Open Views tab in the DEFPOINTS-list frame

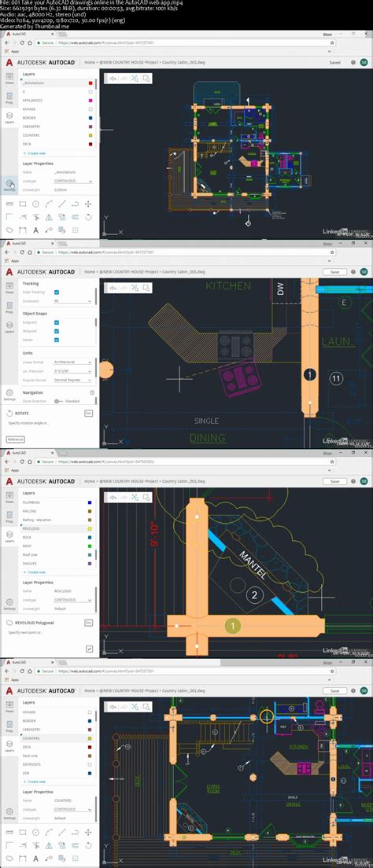click(9, 706)
